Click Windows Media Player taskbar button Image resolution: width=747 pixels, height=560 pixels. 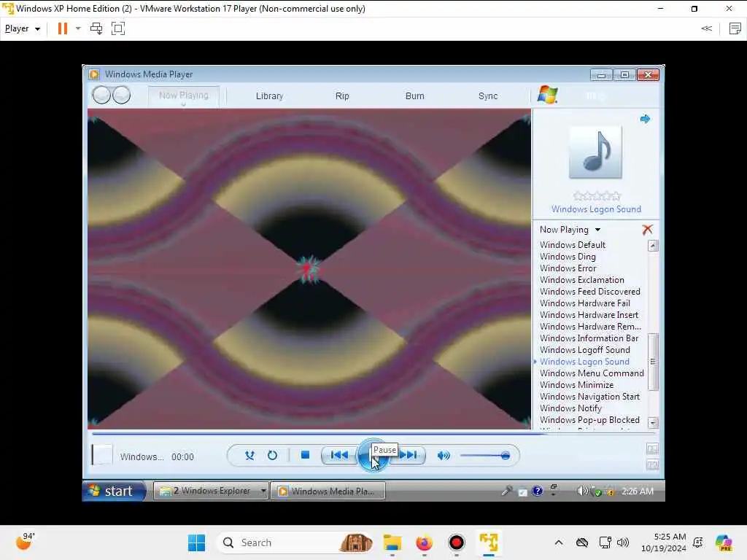pos(328,491)
